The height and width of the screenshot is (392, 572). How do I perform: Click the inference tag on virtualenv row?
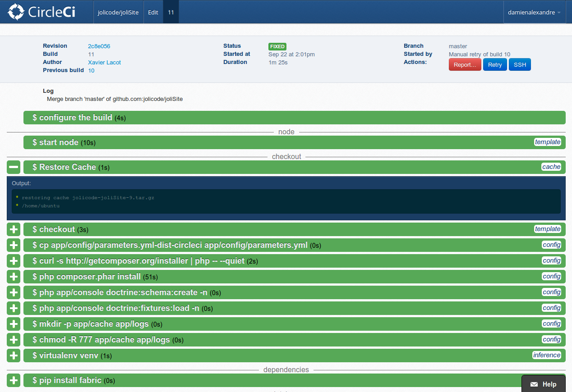click(x=547, y=355)
